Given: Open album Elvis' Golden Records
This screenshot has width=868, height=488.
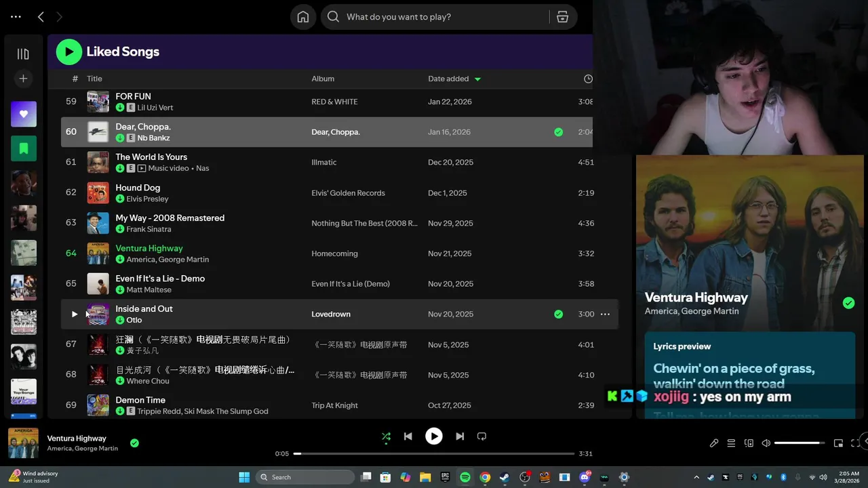Looking at the screenshot, I should click(x=348, y=193).
